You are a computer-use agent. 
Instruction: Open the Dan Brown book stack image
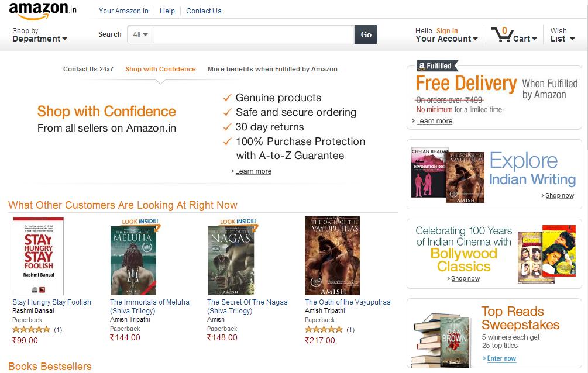tap(441, 340)
